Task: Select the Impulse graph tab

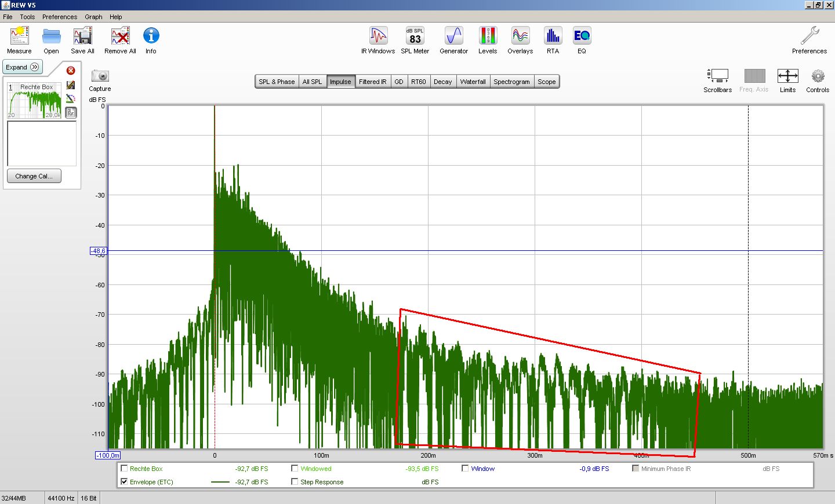Action: point(340,82)
